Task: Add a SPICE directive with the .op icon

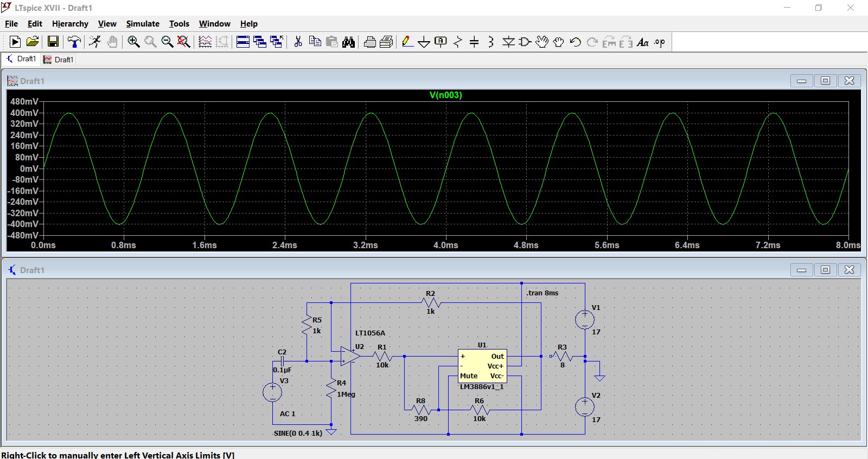Action: 660,42
